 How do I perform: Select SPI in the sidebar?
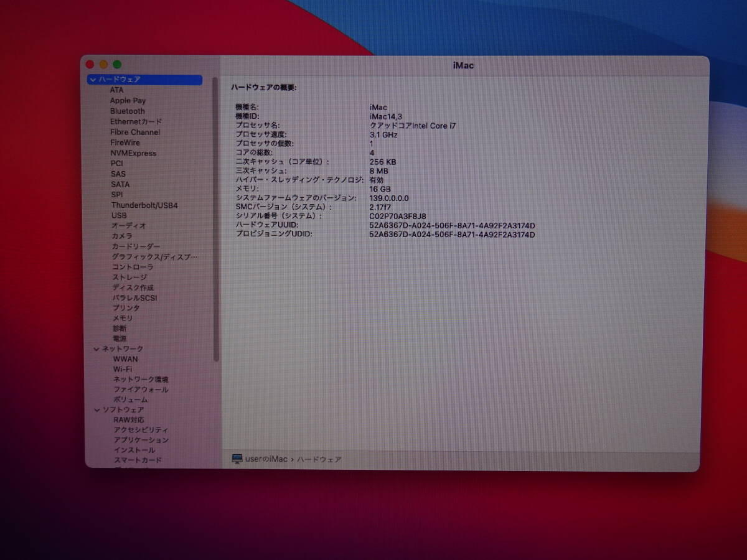pos(117,195)
